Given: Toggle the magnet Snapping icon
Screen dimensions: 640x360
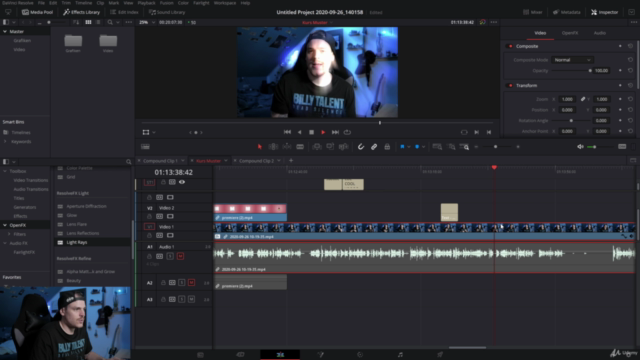Looking at the screenshot, I should (x=361, y=147).
